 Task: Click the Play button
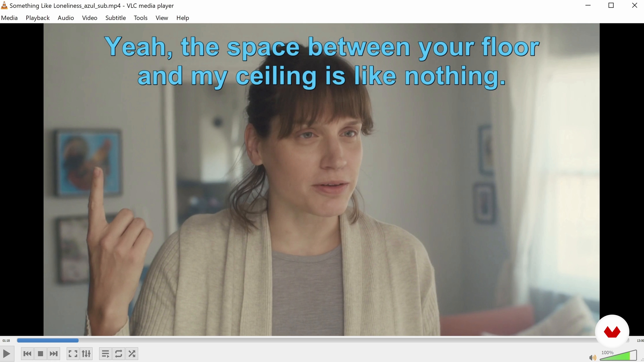tap(7, 353)
